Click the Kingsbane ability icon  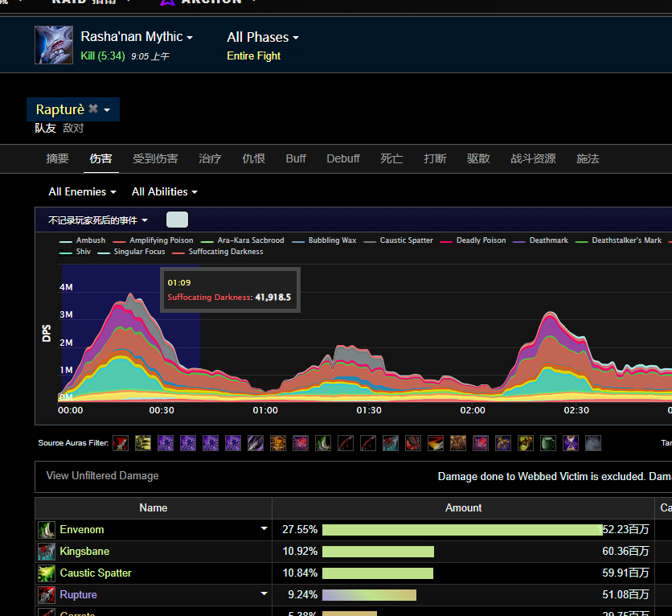click(x=47, y=552)
